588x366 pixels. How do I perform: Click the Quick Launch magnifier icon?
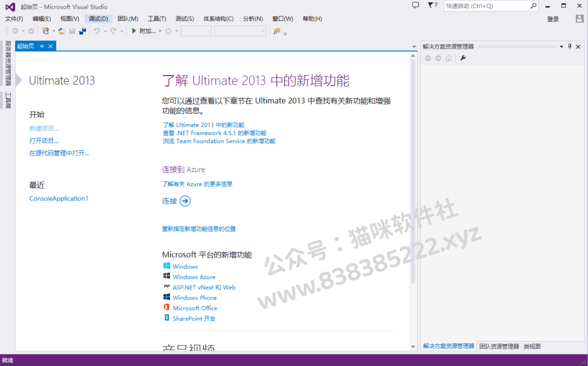point(533,5)
